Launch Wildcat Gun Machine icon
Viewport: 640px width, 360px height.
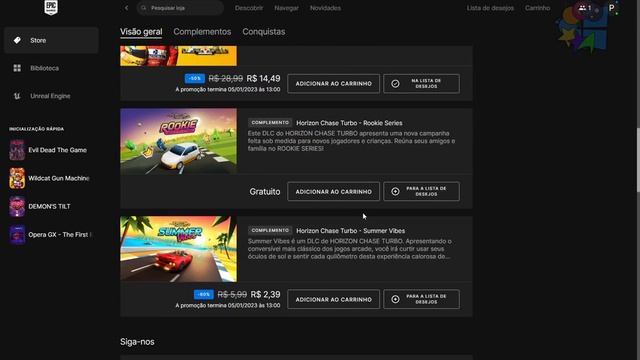(17, 178)
